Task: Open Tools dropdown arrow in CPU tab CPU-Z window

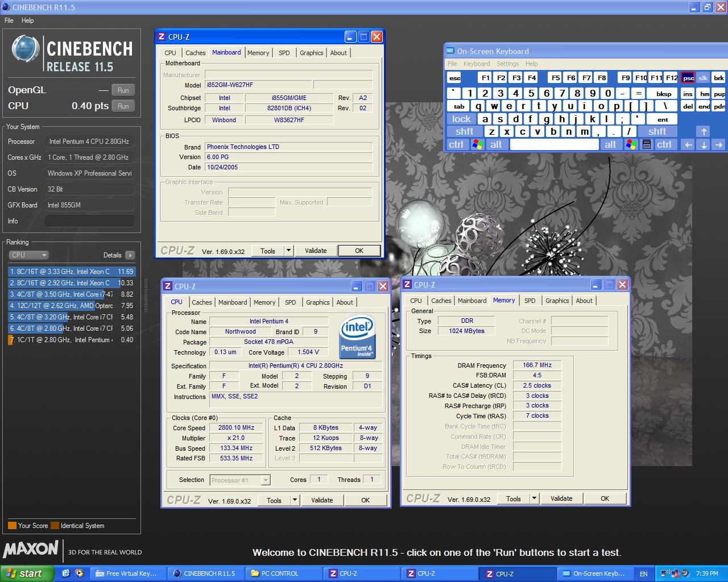Action: (x=295, y=500)
